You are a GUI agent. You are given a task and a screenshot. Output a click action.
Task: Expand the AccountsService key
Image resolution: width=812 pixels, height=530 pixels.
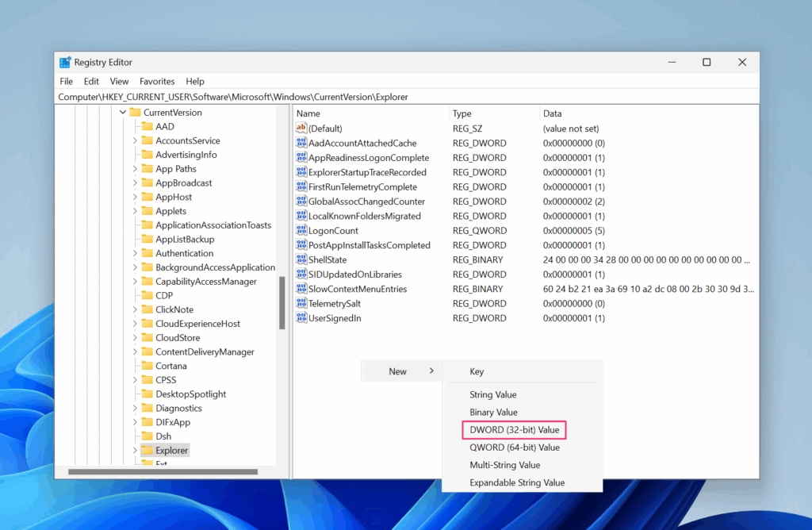[x=135, y=140]
